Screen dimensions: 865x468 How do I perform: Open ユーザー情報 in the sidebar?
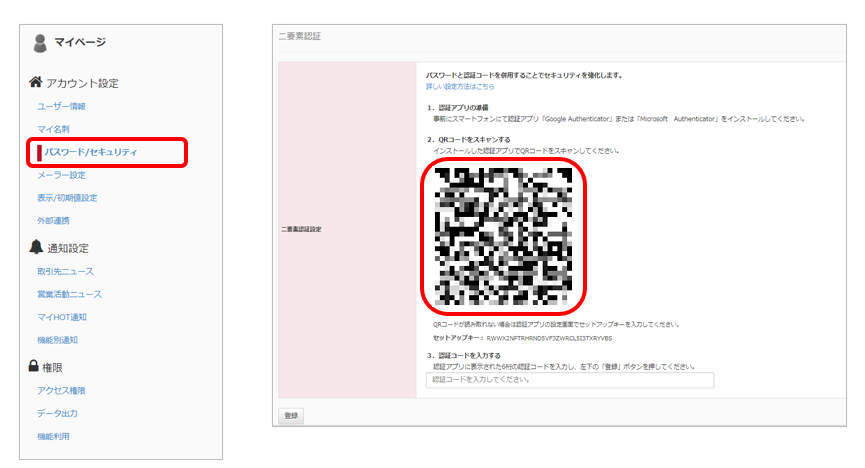pyautogui.click(x=61, y=106)
